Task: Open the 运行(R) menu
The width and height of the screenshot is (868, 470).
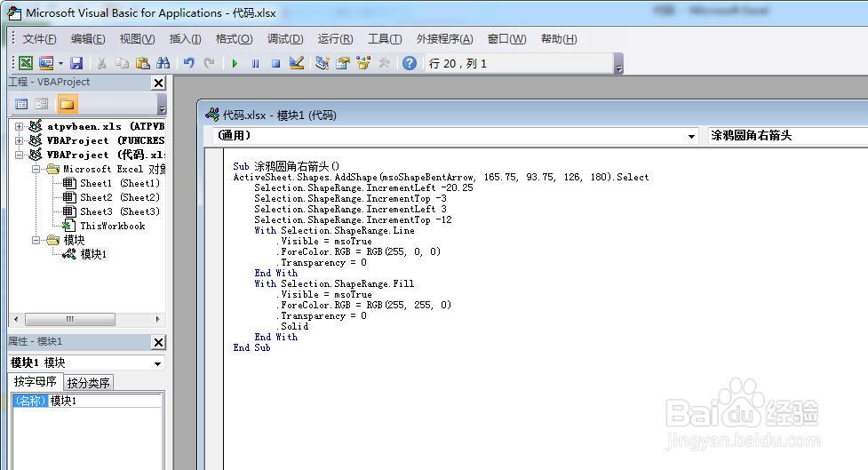Action: pos(336,39)
